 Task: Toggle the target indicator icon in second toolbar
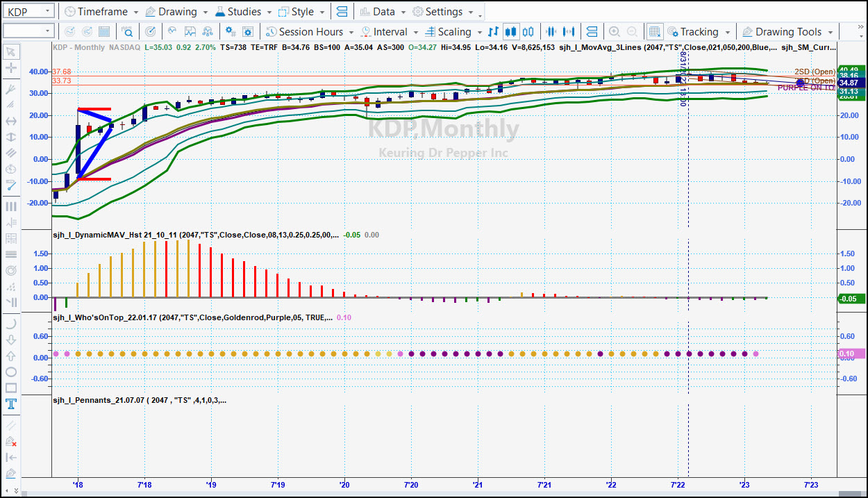150,31
